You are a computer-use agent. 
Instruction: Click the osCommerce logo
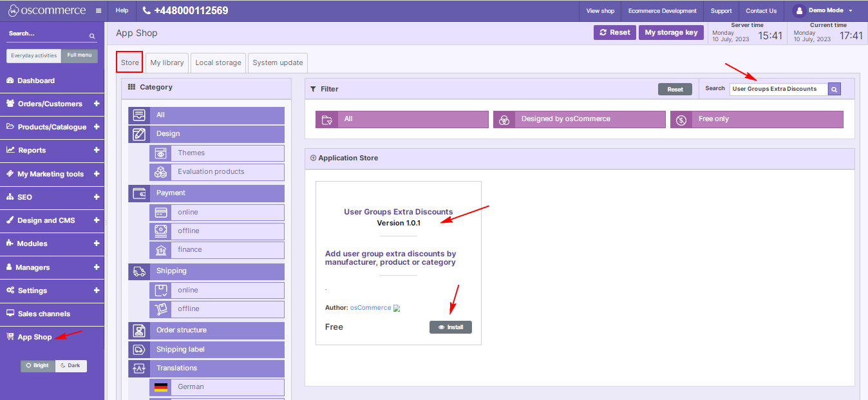click(x=46, y=10)
